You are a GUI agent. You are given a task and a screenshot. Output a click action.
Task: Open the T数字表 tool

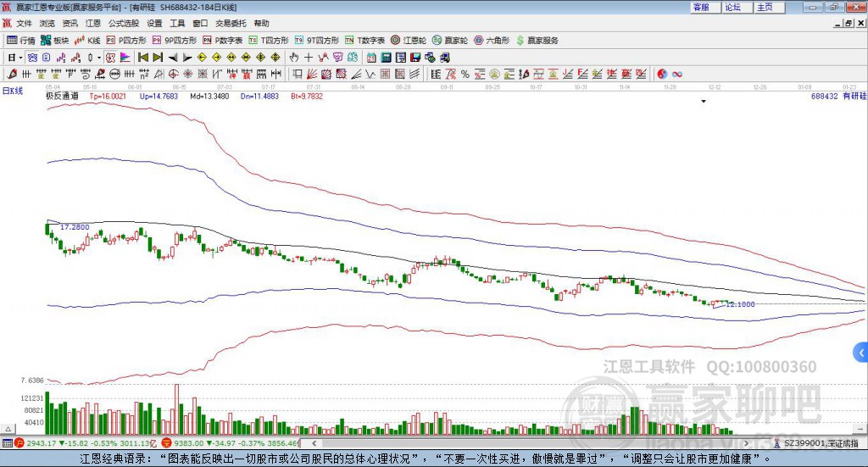[364, 41]
